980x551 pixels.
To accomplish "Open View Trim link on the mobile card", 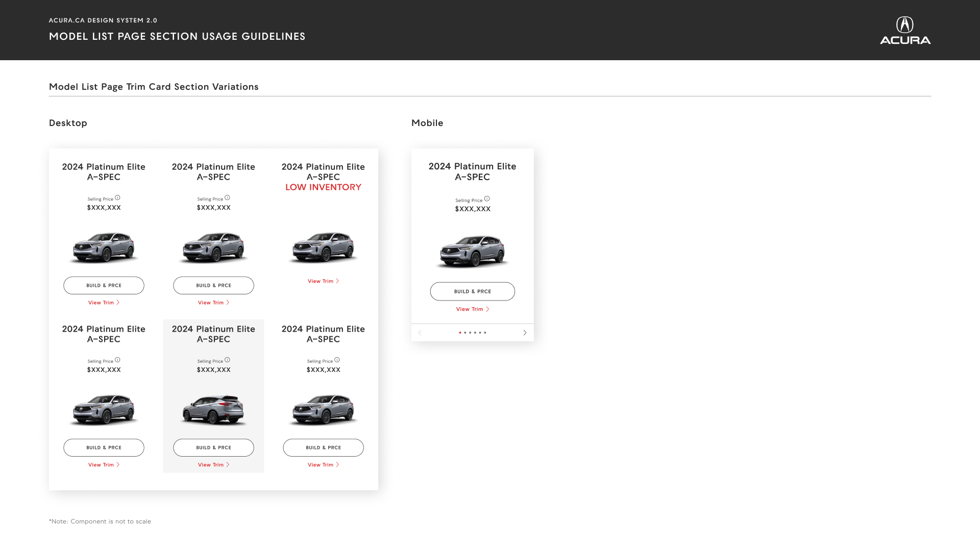I will pyautogui.click(x=473, y=309).
